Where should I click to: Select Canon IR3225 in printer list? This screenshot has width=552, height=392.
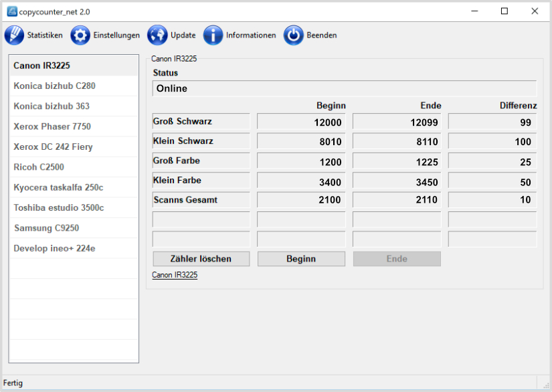(x=74, y=66)
